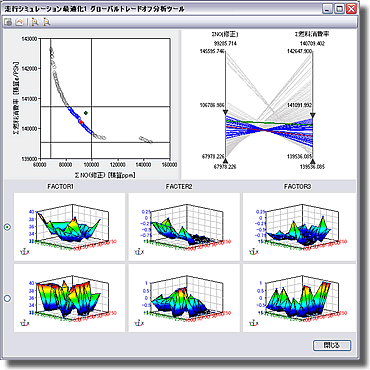Grab the lower limit triangle on the ΣNO axis
Screen dimensions: 370x370
click(226, 160)
